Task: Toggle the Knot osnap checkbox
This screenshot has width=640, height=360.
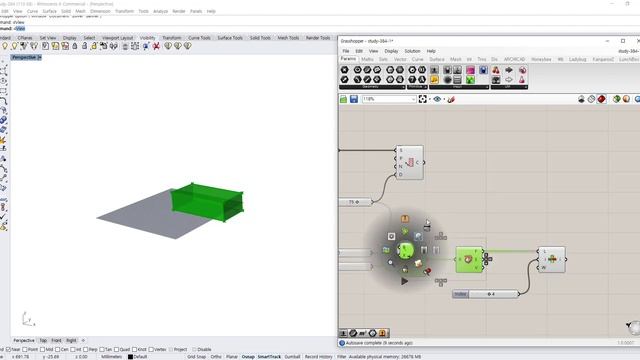Action: (135, 350)
